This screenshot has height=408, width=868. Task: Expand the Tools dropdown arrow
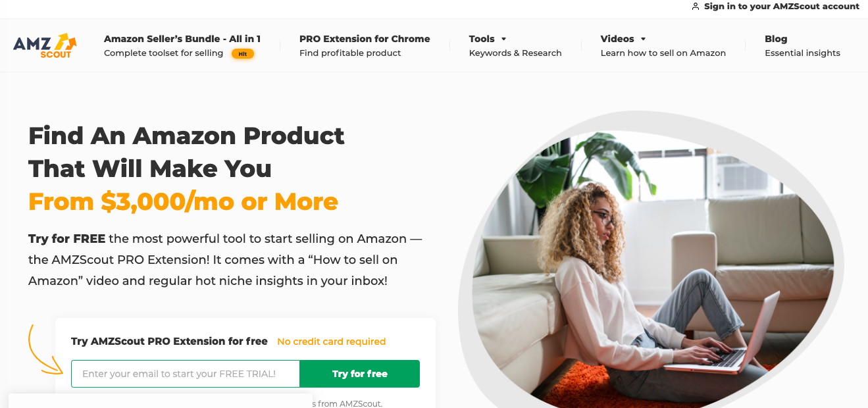click(x=503, y=39)
